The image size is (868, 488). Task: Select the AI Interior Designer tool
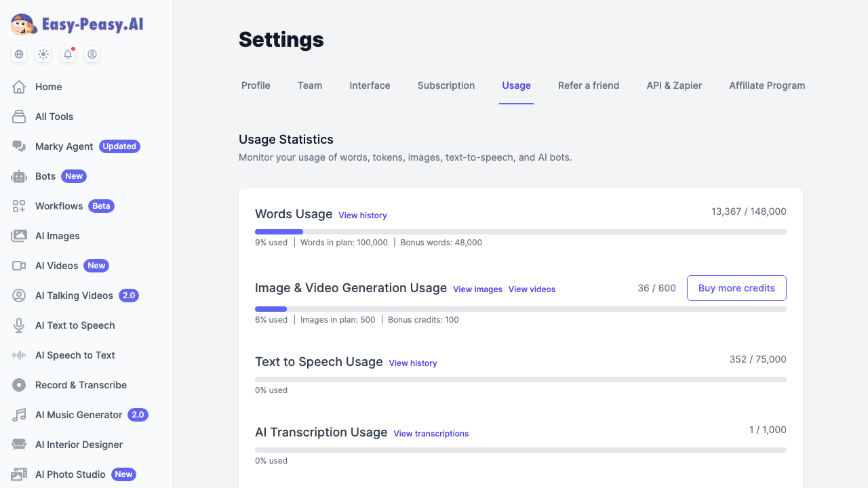(x=79, y=445)
